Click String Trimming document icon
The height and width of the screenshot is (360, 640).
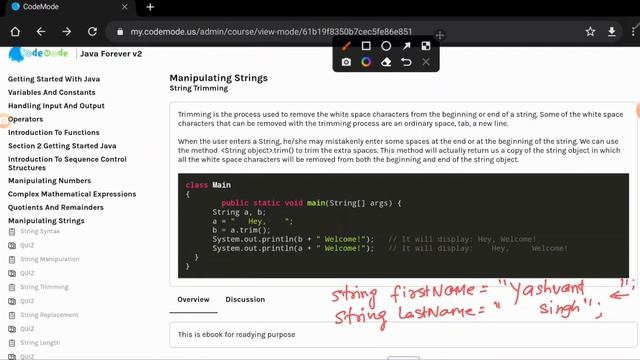click(x=12, y=287)
